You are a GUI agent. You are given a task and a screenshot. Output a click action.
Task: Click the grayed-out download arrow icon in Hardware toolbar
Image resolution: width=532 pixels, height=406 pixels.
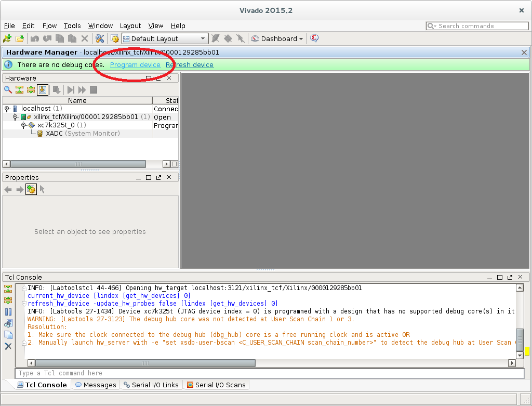pos(57,89)
